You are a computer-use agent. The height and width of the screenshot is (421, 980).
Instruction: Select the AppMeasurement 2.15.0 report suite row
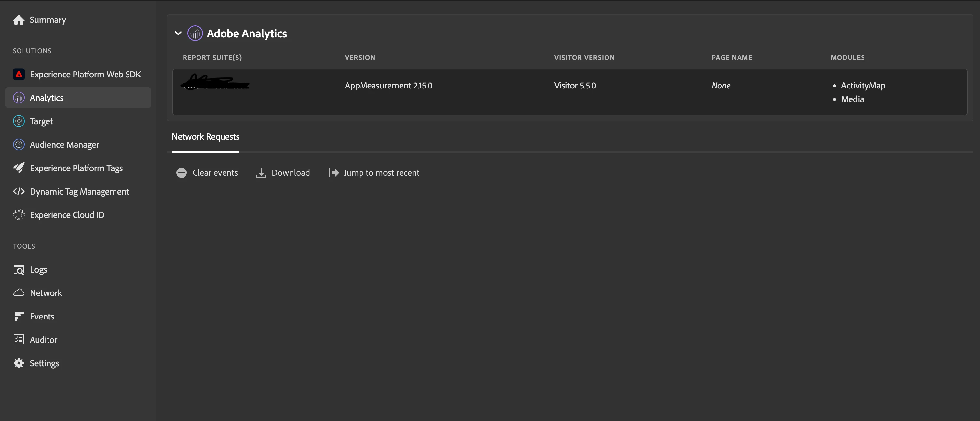[388, 86]
